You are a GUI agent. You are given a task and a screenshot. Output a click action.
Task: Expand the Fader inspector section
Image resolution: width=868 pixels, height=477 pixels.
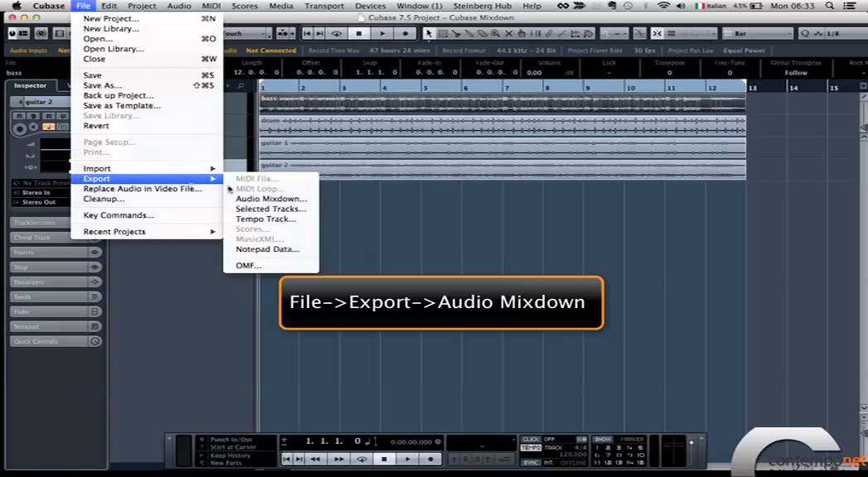point(55,311)
